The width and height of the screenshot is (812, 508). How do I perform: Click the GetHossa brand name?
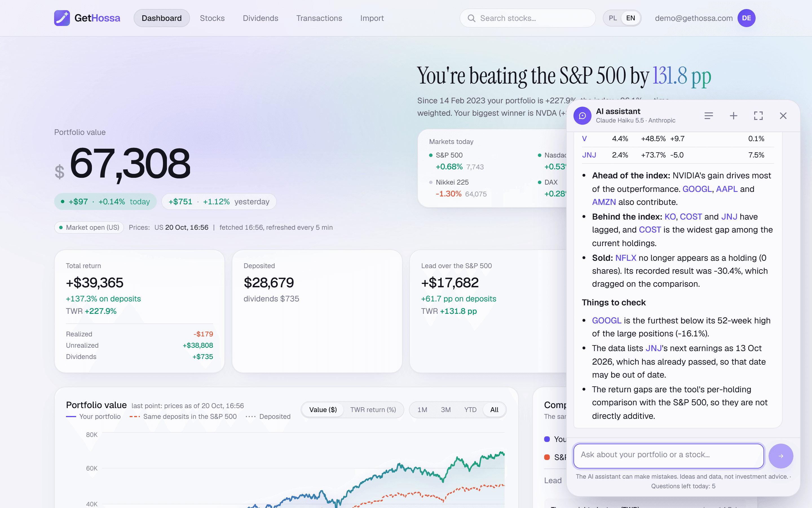97,18
